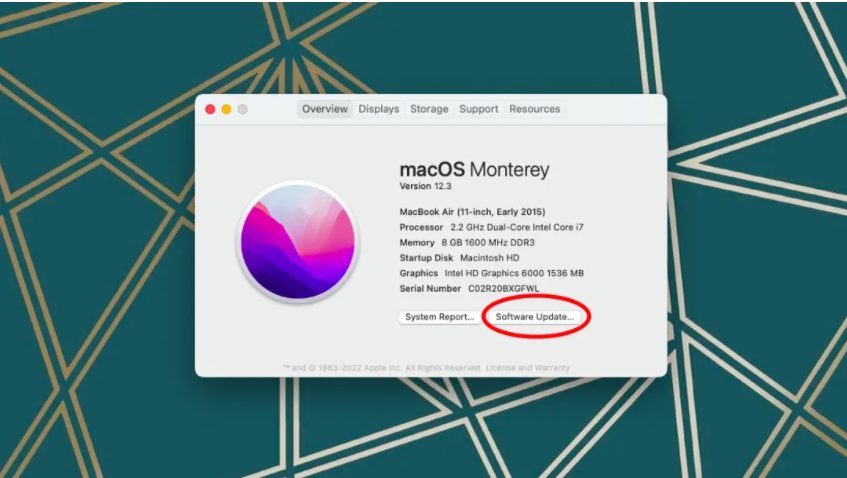Click the macOS Monterey title text
The image size is (847, 478).
tap(474, 170)
